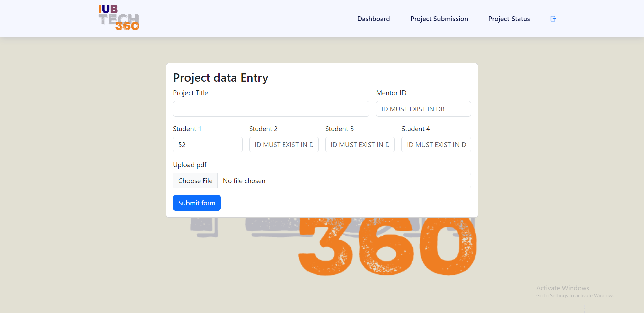Click the "No file chosen" text area
The image size is (644, 313).
pos(344,181)
